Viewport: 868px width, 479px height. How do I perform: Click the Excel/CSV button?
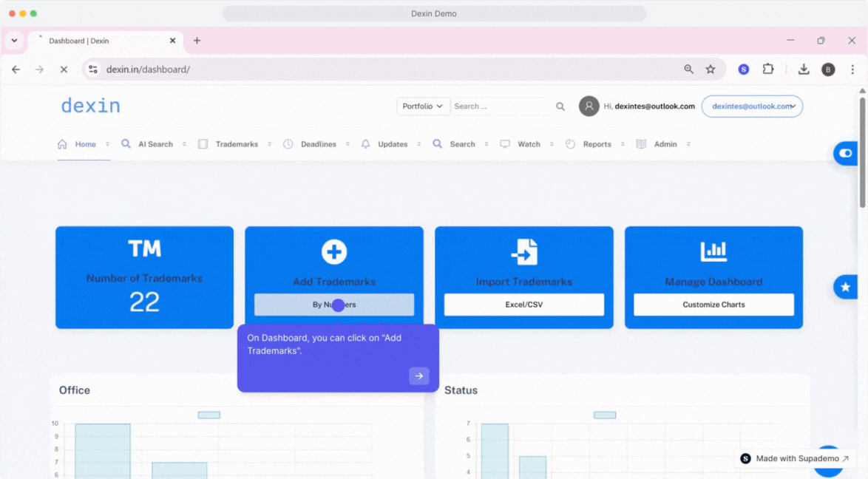pos(523,305)
